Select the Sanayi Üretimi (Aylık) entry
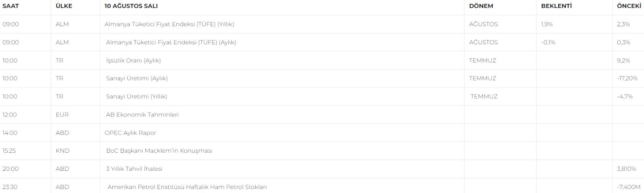Screen dimensions: 644x193 [137, 79]
